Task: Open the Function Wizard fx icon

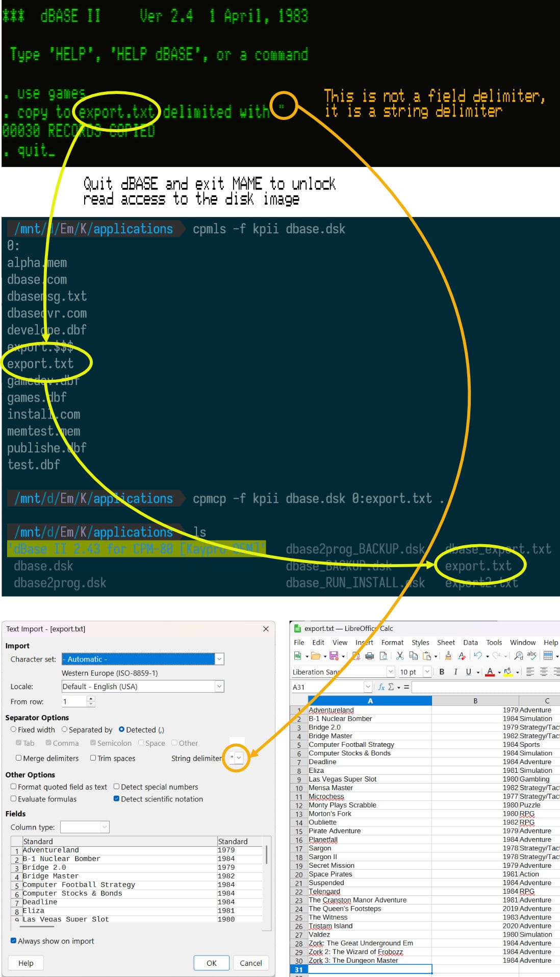Action: (x=381, y=687)
